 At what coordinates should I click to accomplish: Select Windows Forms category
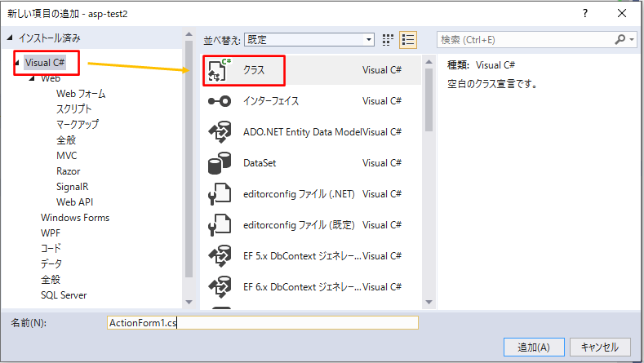(x=75, y=218)
